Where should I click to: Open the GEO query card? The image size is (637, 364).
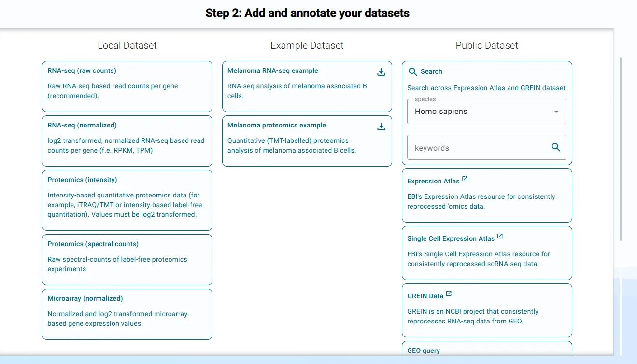pos(487,350)
